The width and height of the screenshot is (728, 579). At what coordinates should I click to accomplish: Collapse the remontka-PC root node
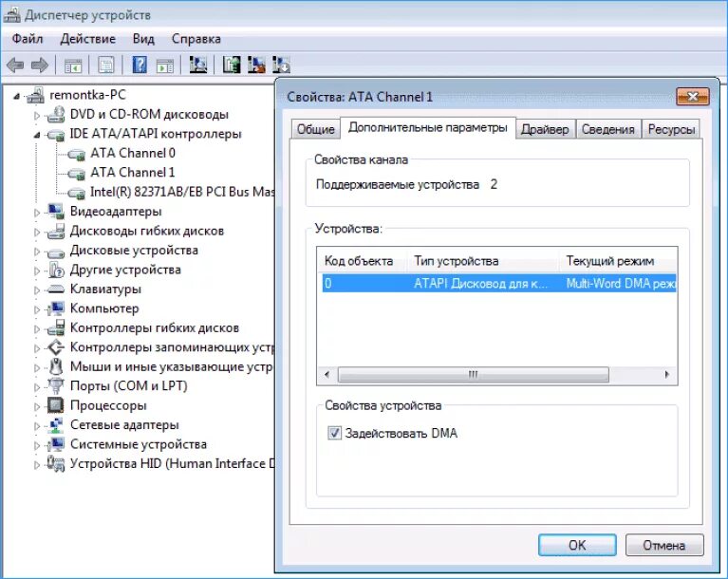click(17, 97)
